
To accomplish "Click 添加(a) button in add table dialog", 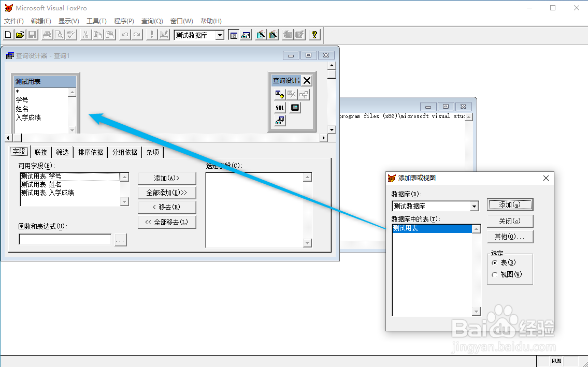I will pyautogui.click(x=510, y=204).
